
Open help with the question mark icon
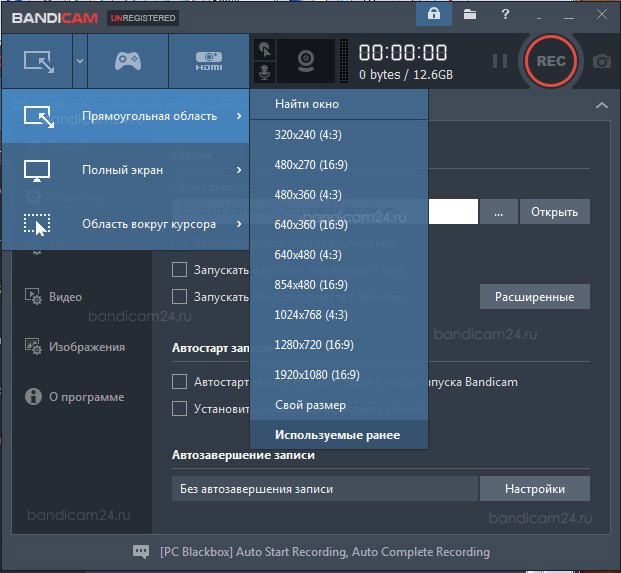tap(505, 14)
